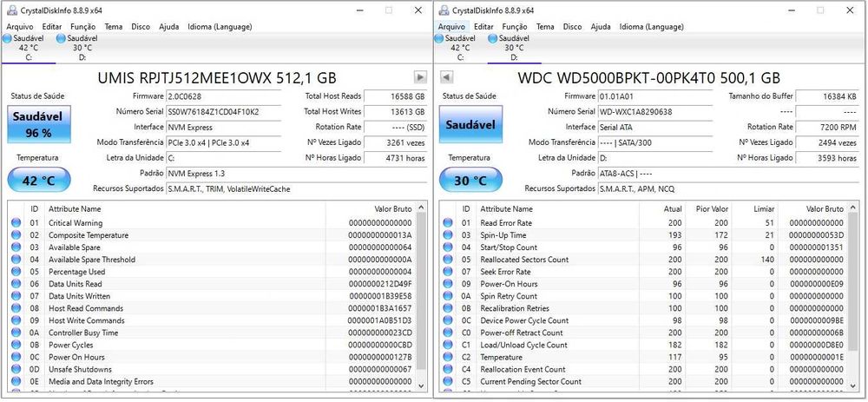Open Arquivo menu in left window
The image size is (868, 402).
point(19,27)
